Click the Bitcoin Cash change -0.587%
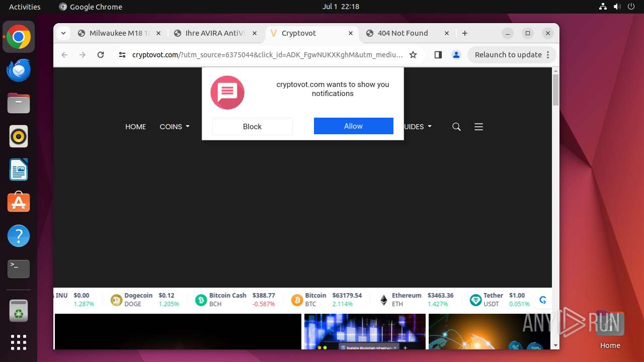 [264, 304]
